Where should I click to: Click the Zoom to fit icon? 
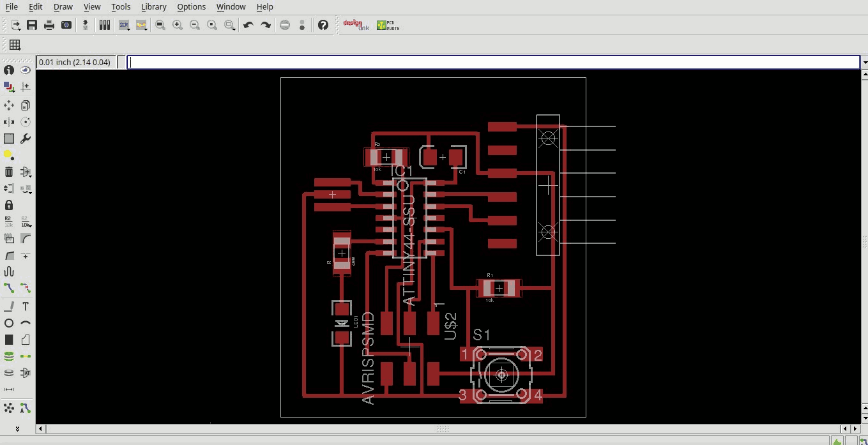(x=160, y=25)
